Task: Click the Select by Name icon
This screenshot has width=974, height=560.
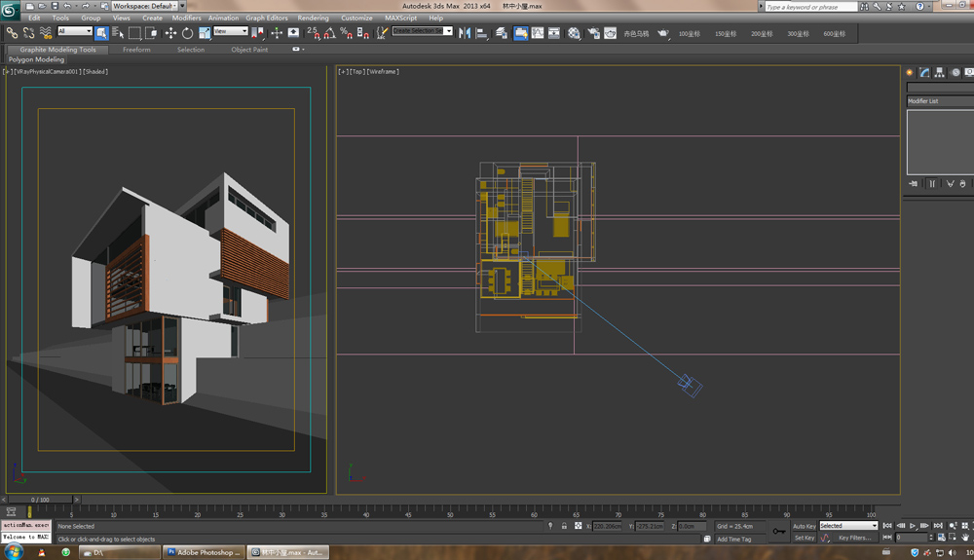Action: (x=118, y=32)
